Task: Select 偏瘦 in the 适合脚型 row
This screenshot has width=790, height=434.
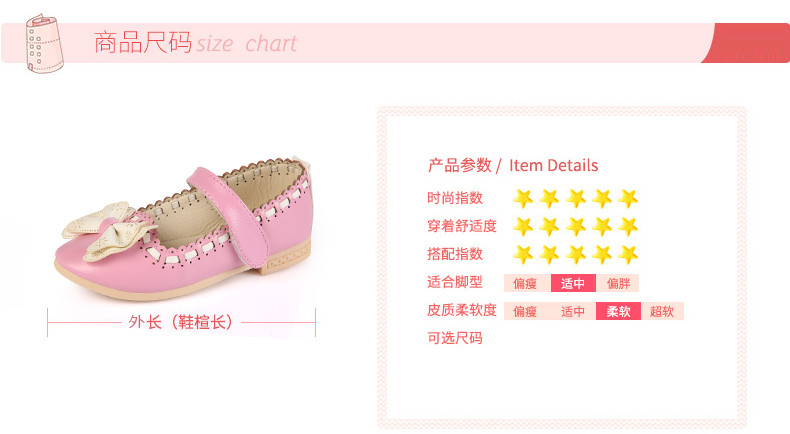Action: point(525,283)
